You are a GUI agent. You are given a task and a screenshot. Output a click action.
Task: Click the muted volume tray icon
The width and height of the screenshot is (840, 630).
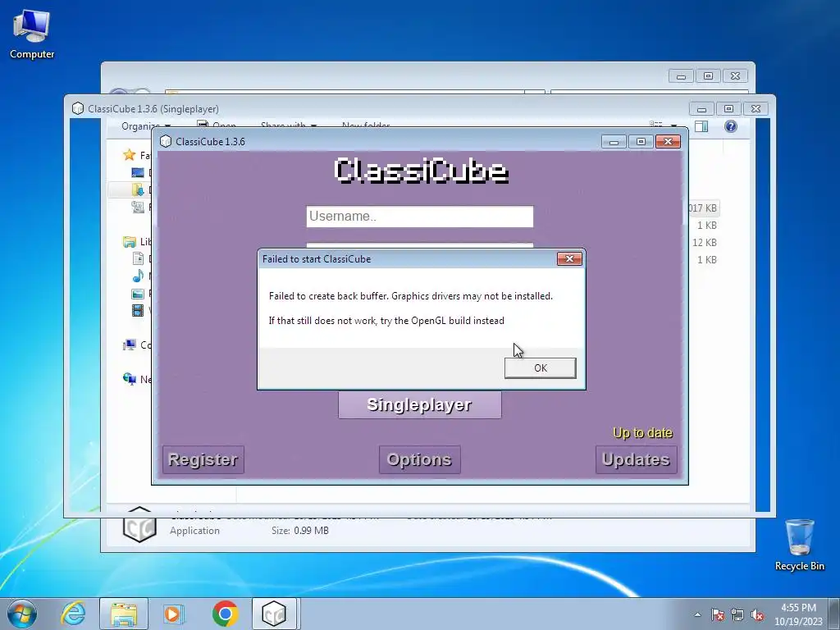pos(757,614)
